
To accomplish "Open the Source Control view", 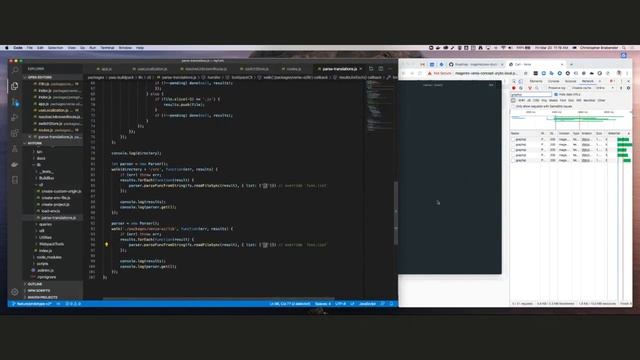I will 15,102.
